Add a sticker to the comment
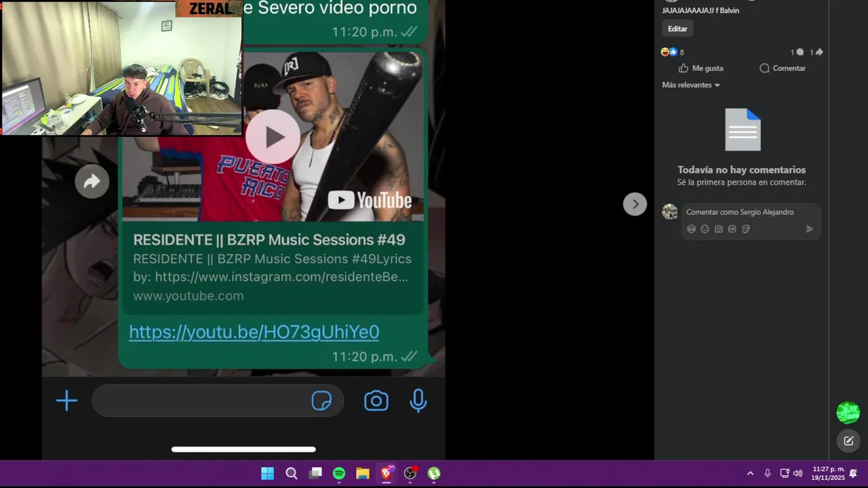The height and width of the screenshot is (488, 868). tap(745, 229)
